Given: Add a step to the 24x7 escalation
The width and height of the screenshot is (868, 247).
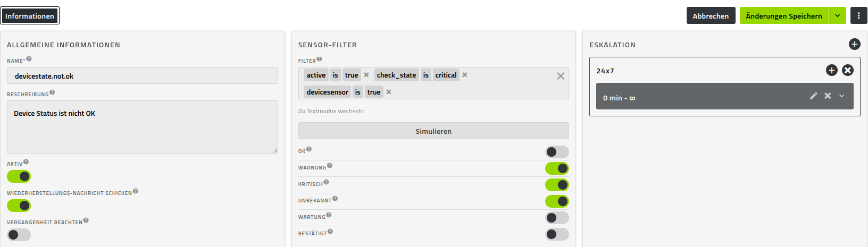Looking at the screenshot, I should pyautogui.click(x=832, y=70).
